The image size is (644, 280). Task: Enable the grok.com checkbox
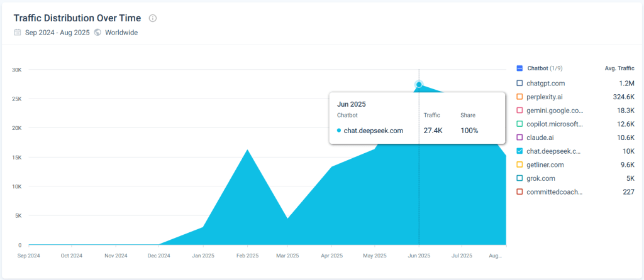(519, 178)
